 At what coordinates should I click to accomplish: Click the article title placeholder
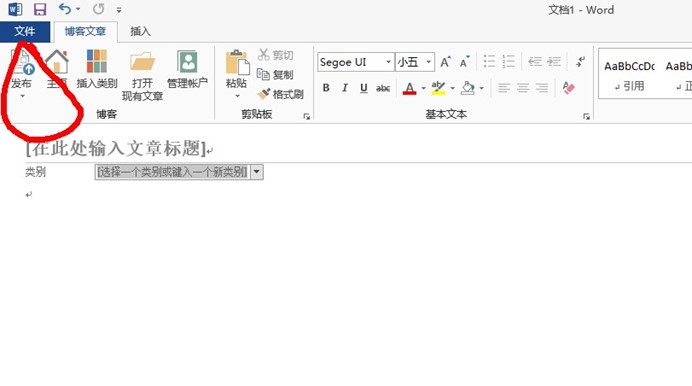[x=116, y=148]
